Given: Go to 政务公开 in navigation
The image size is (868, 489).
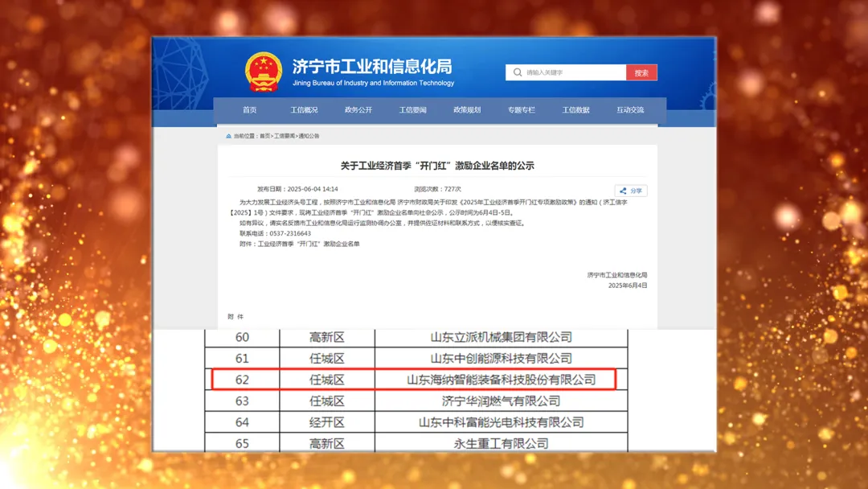Looking at the screenshot, I should [358, 110].
